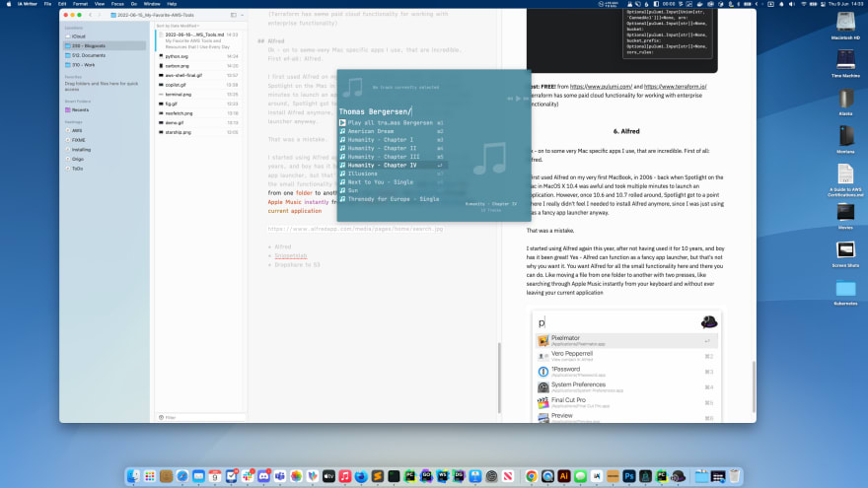This screenshot has width=868, height=488.
Task: Select American Dream in Alfred results
Action: click(392, 131)
